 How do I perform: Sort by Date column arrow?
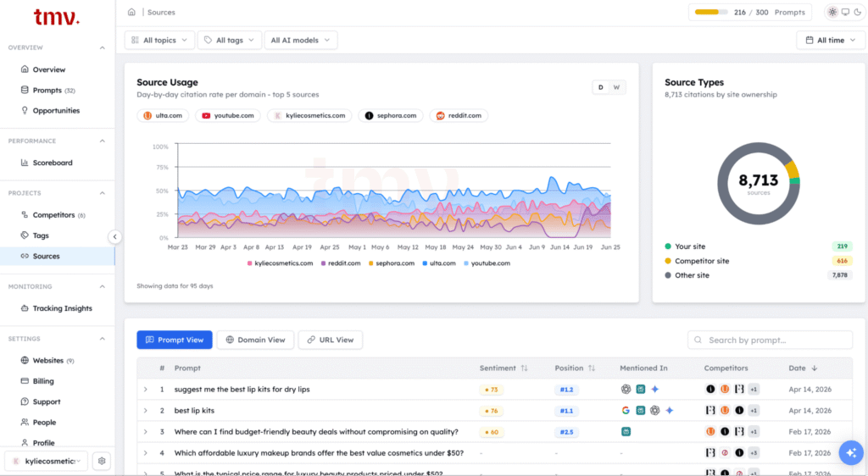[x=815, y=368]
